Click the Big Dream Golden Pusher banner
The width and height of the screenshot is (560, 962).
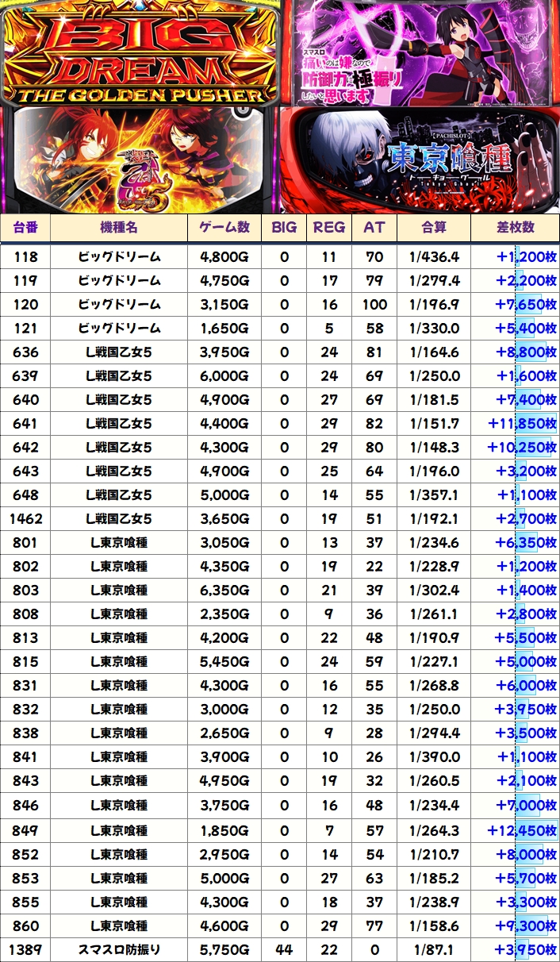tap(140, 52)
